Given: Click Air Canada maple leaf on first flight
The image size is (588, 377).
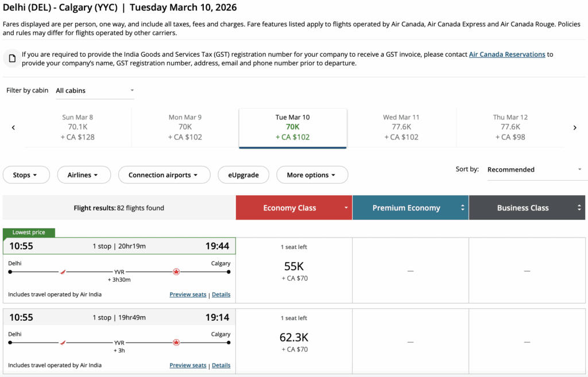Looking at the screenshot, I should coord(176,271).
